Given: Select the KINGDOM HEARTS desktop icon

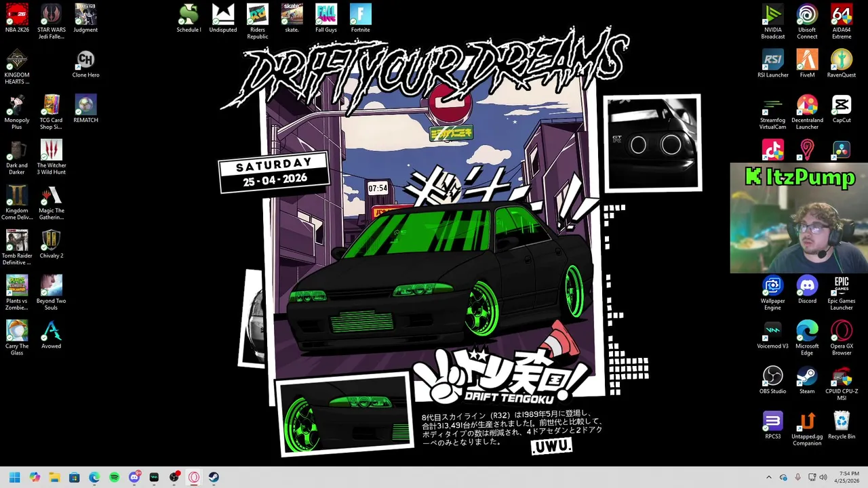Looking at the screenshot, I should point(17,67).
